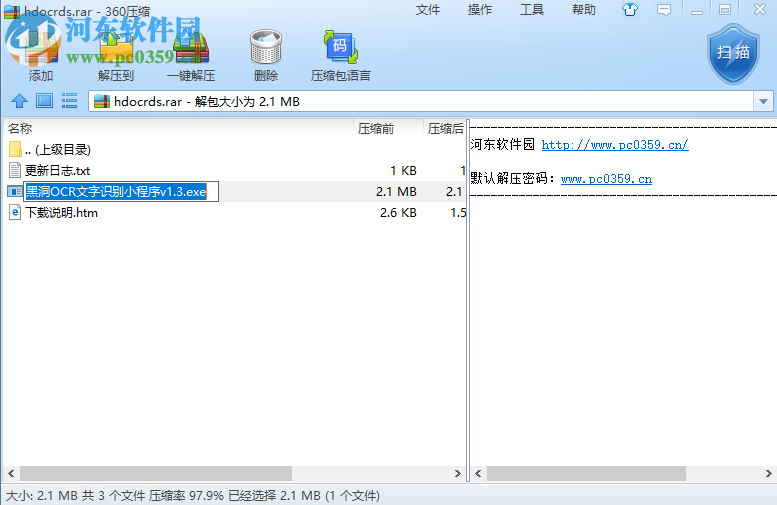Click the 一键解压 (One-click extract) icon

191,47
